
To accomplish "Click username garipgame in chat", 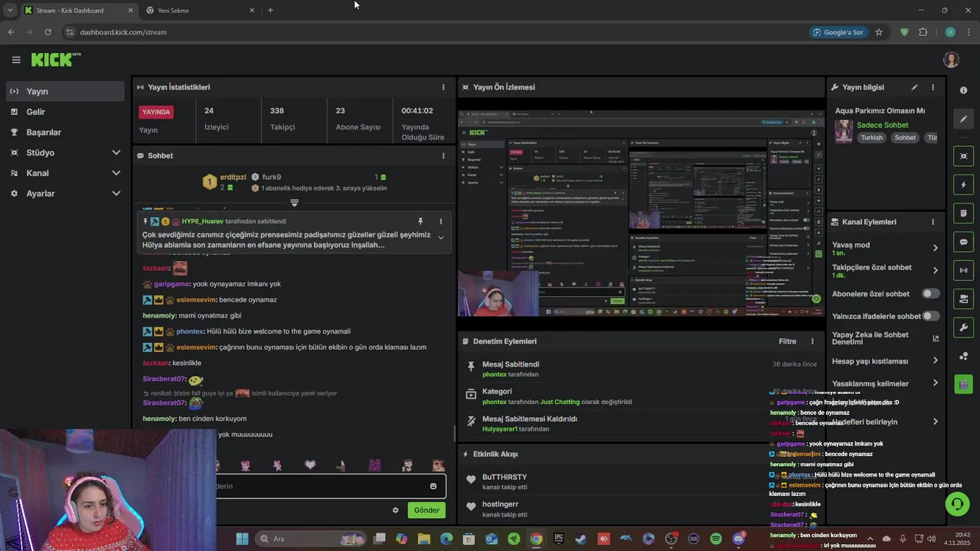I will point(172,284).
